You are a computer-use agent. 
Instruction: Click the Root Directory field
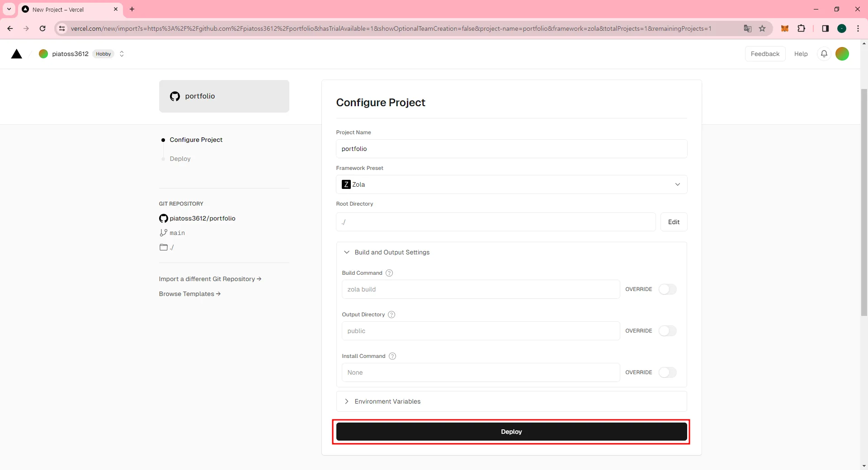tap(495, 222)
